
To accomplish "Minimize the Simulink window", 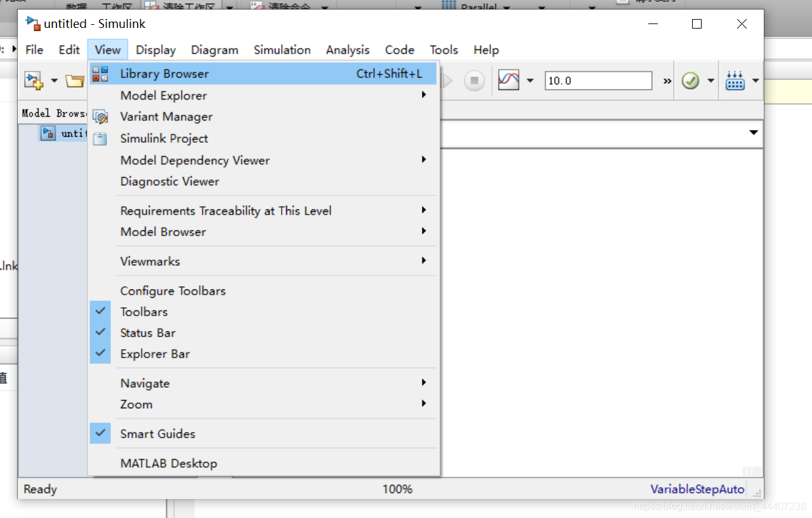I will click(x=653, y=23).
